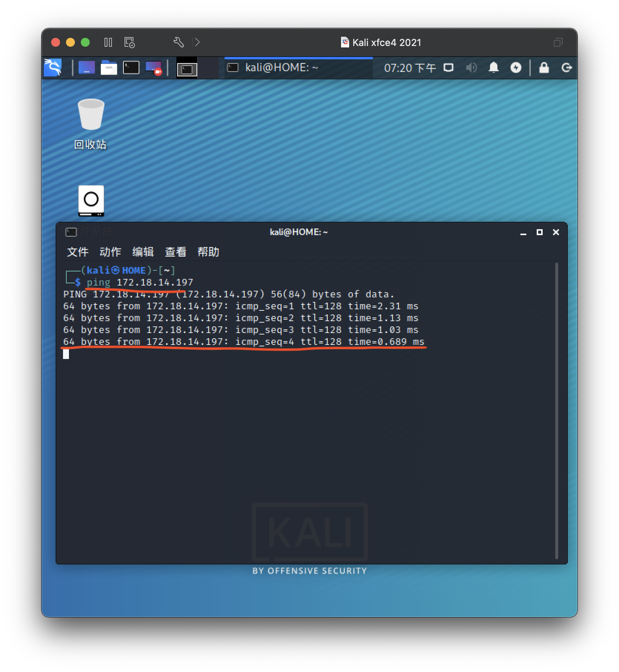
Task: Click macOS green fullscreen button
Action: pyautogui.click(x=85, y=42)
